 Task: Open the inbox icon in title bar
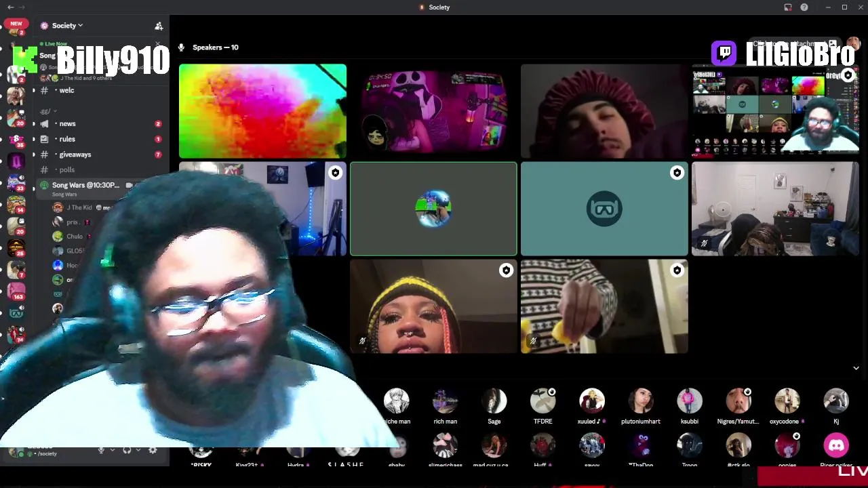[788, 7]
